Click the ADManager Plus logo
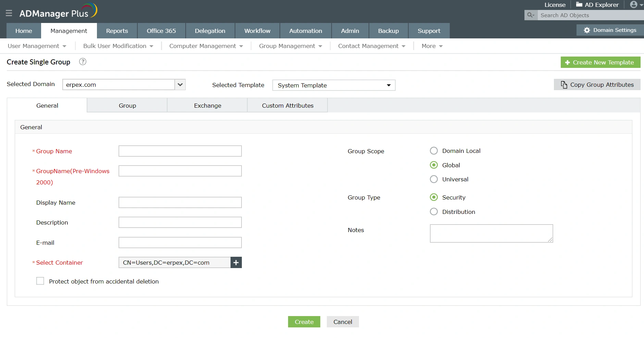The image size is (644, 338). [x=59, y=11]
